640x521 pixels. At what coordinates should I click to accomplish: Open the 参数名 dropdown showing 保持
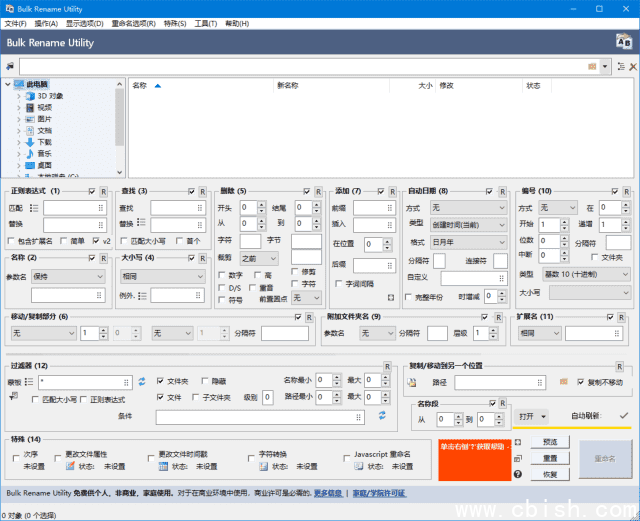click(68, 276)
